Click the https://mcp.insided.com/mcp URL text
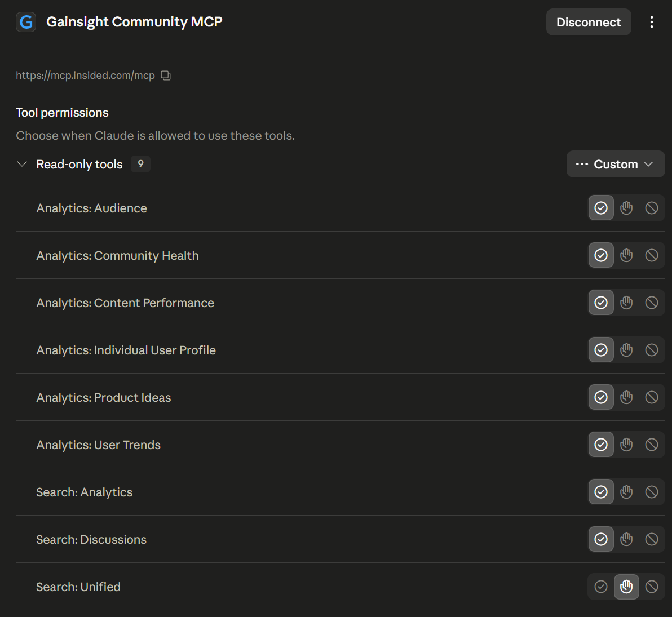The width and height of the screenshot is (672, 617). point(85,76)
